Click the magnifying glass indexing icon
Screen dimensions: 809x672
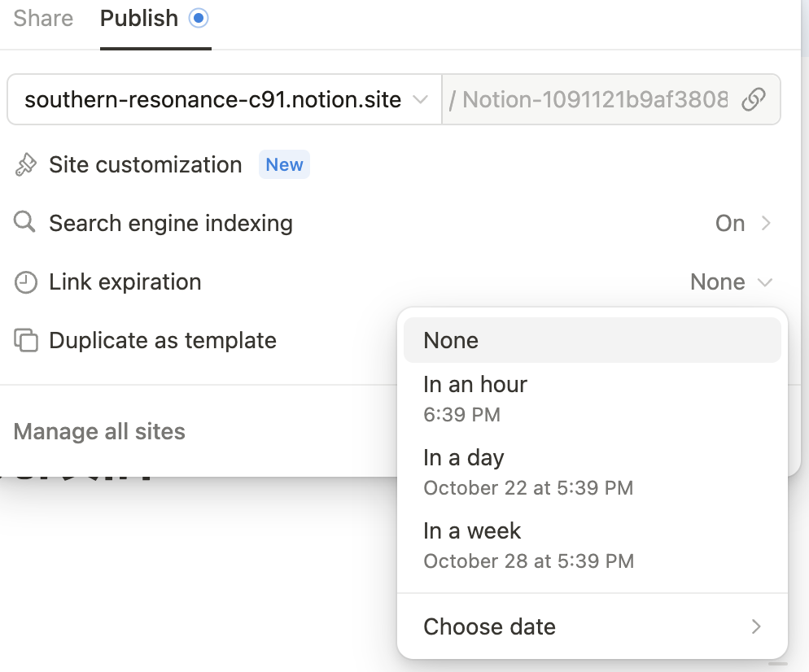pyautogui.click(x=26, y=224)
